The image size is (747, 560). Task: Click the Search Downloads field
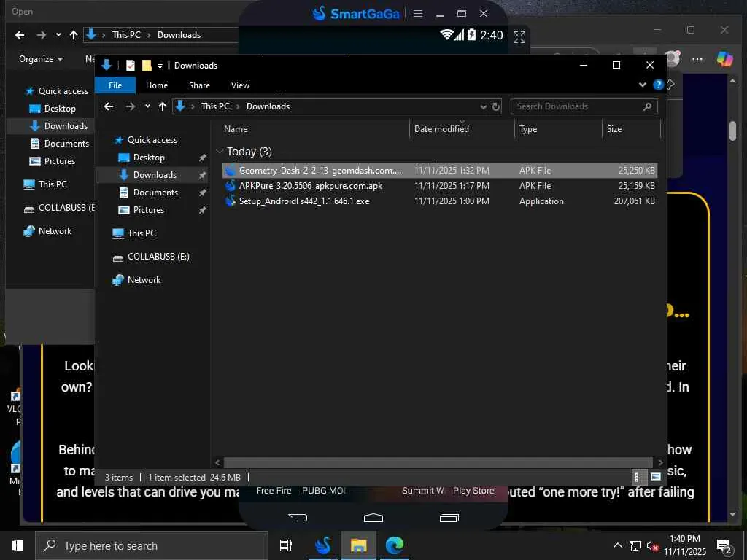click(x=584, y=106)
